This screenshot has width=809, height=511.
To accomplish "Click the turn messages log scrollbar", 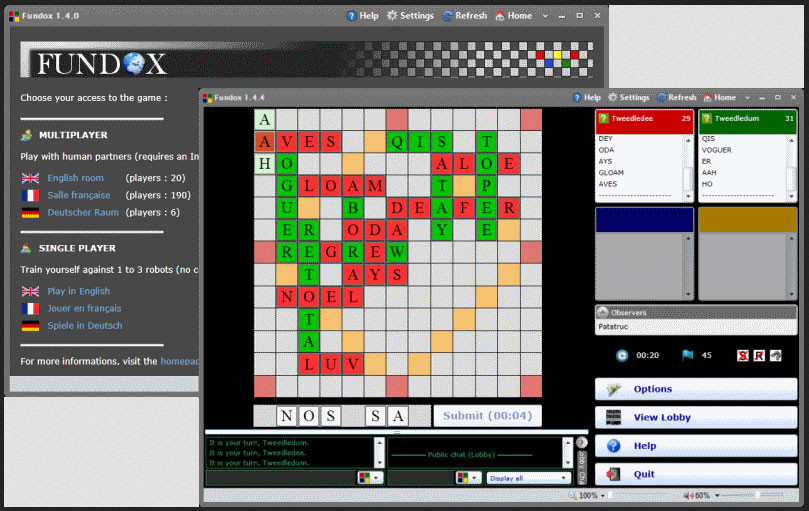I will [379, 453].
